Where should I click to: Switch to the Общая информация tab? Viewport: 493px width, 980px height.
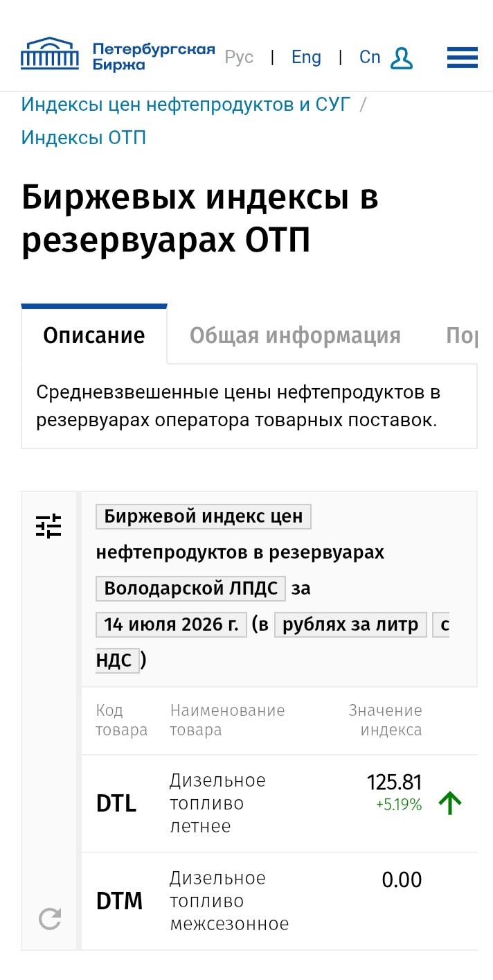point(295,335)
